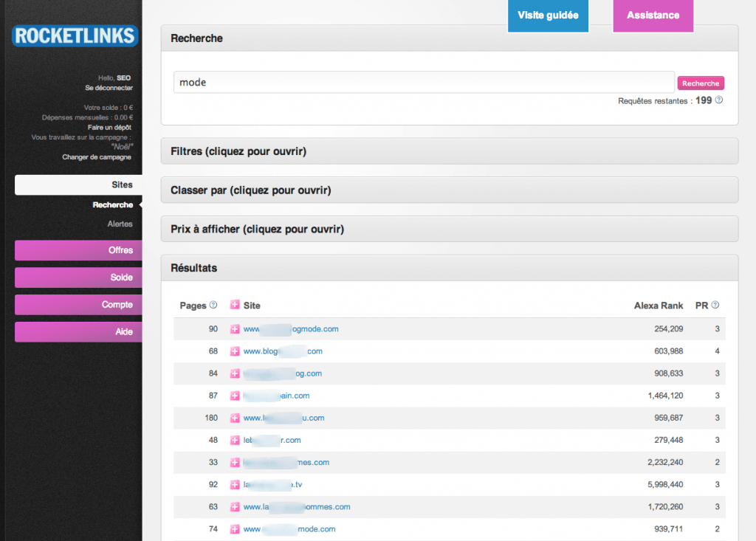756x541 pixels.
Task: Expand the Filtres panel
Action: tap(449, 151)
